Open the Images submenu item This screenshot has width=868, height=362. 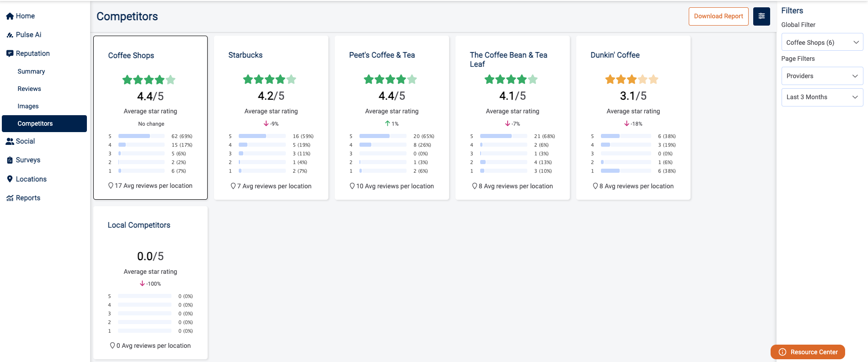(x=28, y=106)
